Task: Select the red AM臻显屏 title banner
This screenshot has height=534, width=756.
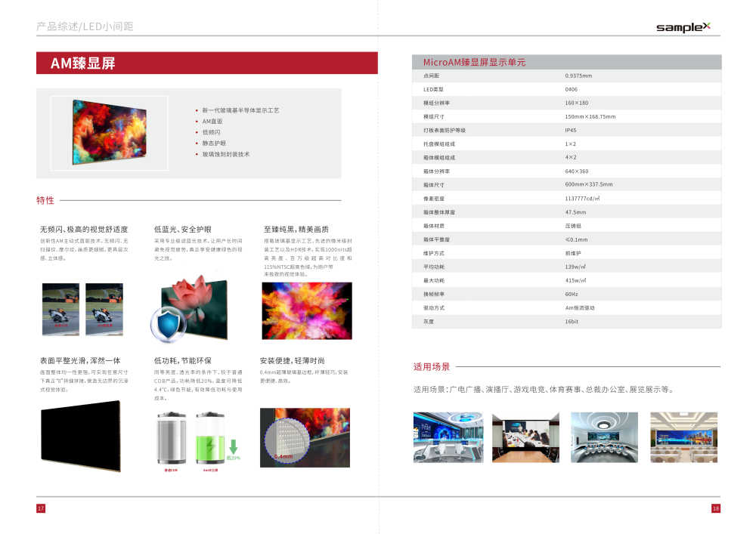Action: click(x=207, y=63)
